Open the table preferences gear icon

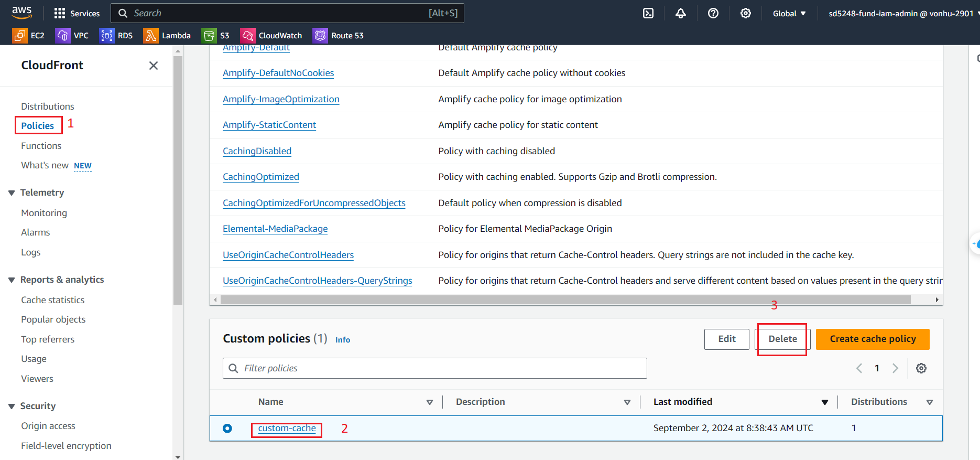coord(921,368)
